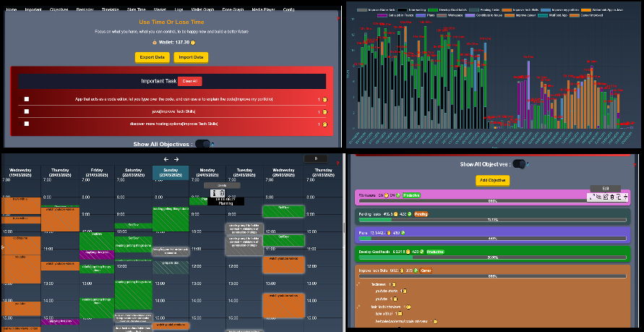
Task: Click the red question mark in home panel
Action: 338,19
